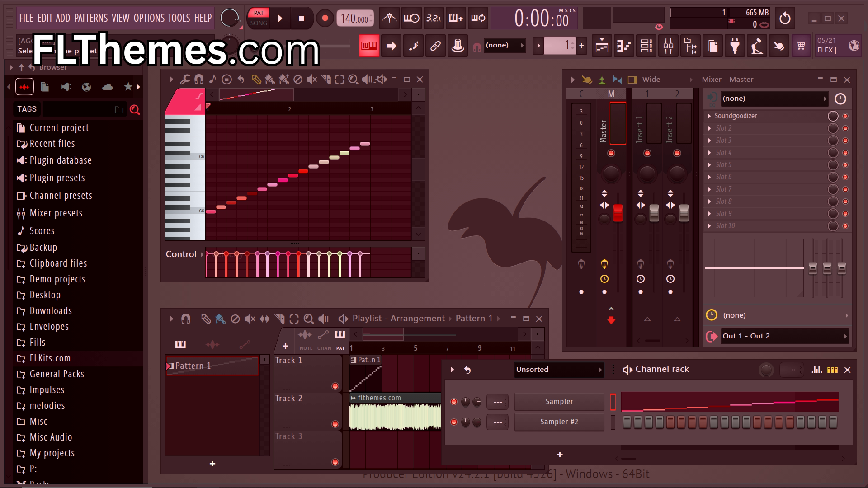The width and height of the screenshot is (868, 488).
Task: Open the PATTERNS menu
Action: pyautogui.click(x=91, y=18)
